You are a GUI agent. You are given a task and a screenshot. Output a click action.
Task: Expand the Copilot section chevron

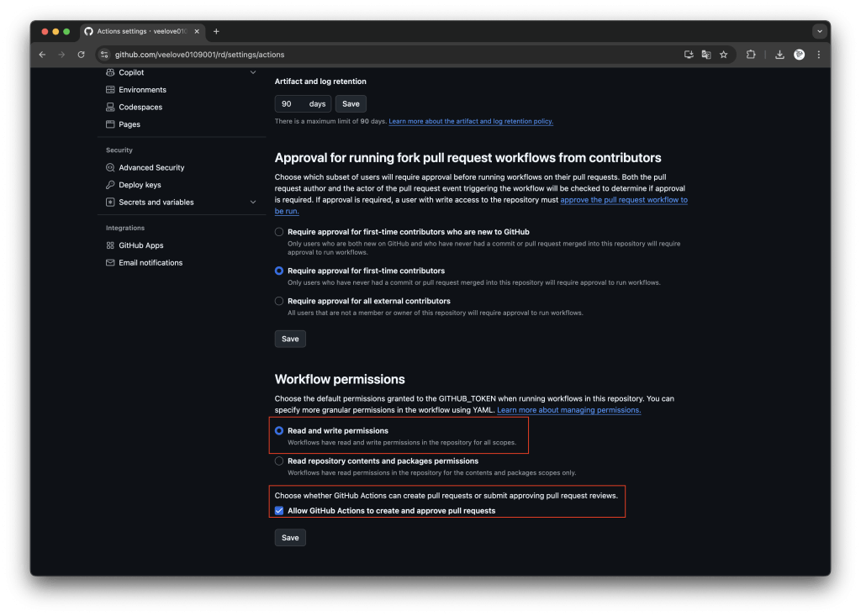click(253, 72)
